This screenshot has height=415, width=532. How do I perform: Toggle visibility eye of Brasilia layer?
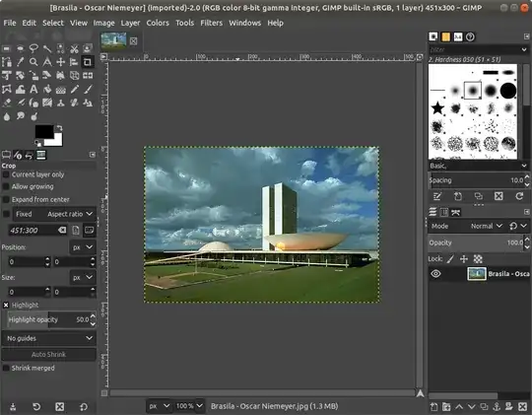pyautogui.click(x=436, y=274)
